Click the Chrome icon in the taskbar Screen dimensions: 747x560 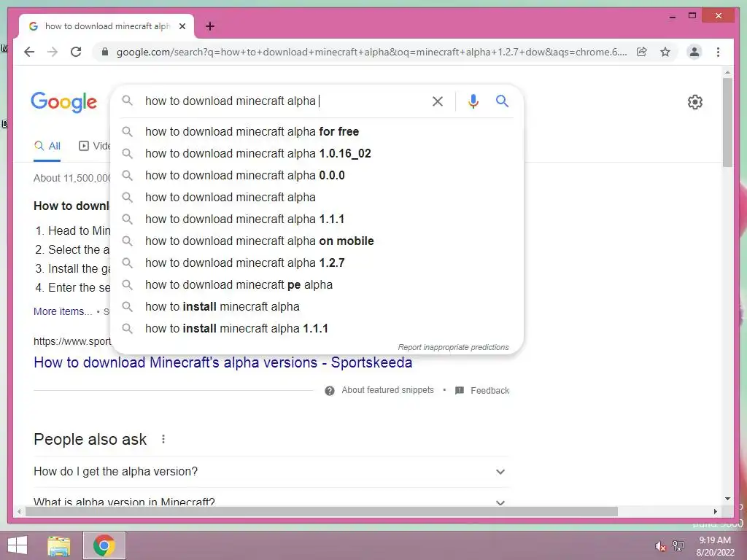coord(104,545)
